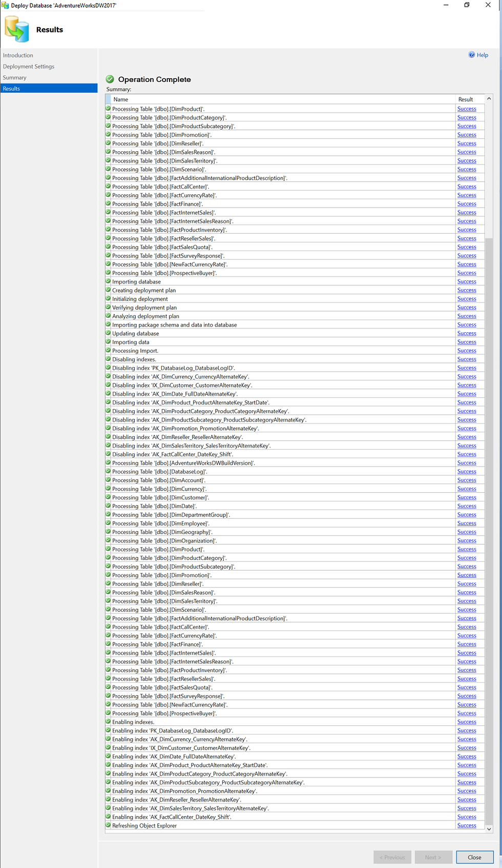Open Success link for Initializing deployment
This screenshot has height=868, width=502.
[467, 299]
